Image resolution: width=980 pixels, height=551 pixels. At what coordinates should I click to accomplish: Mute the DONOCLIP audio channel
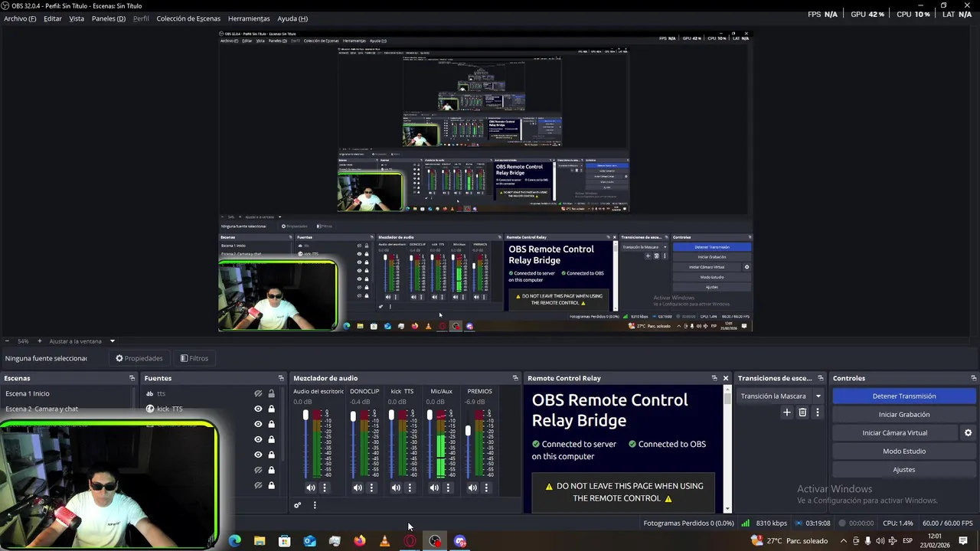(358, 487)
